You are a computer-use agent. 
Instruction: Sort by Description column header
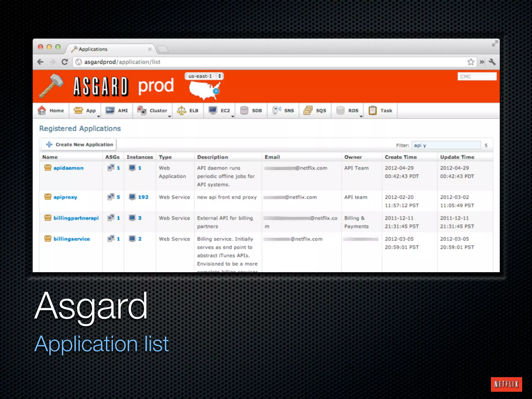coord(212,157)
